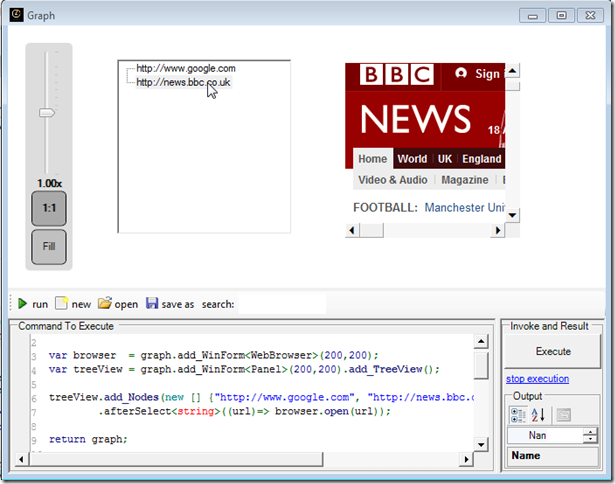This screenshot has width=615, height=484.
Task: Click the code editor scroll up arrow
Action: pyautogui.click(x=481, y=342)
